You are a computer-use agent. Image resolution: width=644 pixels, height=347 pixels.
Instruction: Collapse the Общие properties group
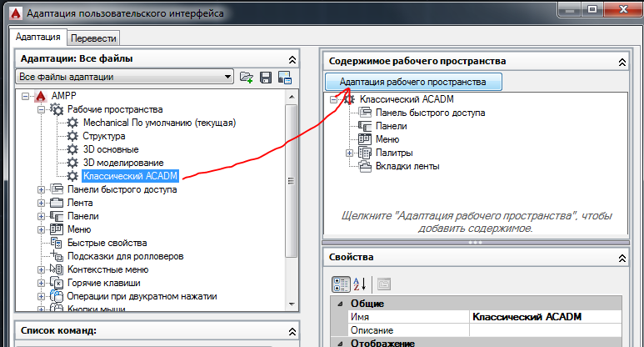340,304
